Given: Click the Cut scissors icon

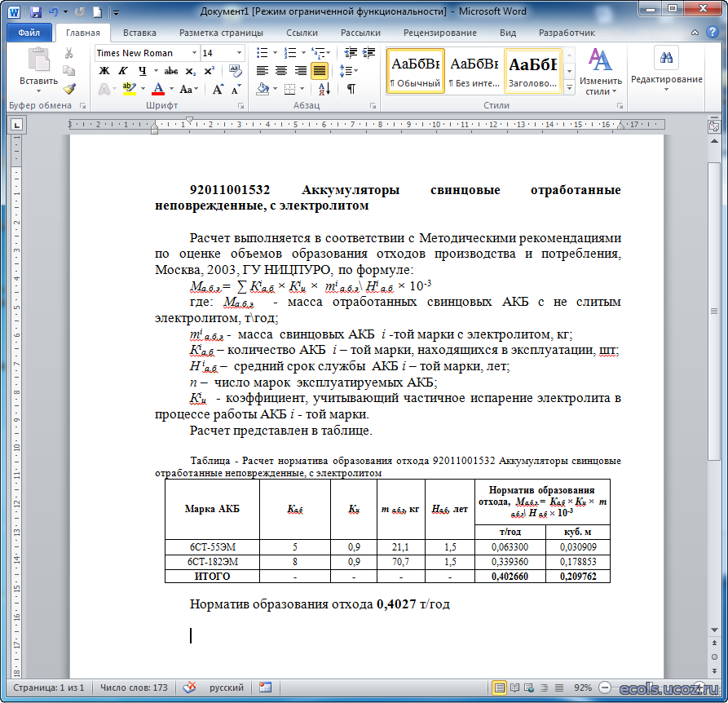Looking at the screenshot, I should (69, 53).
